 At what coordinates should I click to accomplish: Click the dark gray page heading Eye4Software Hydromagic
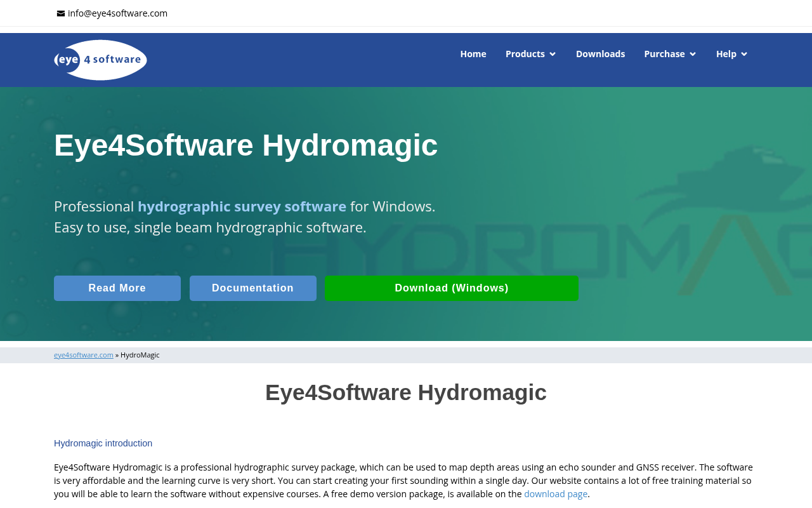[x=406, y=392]
